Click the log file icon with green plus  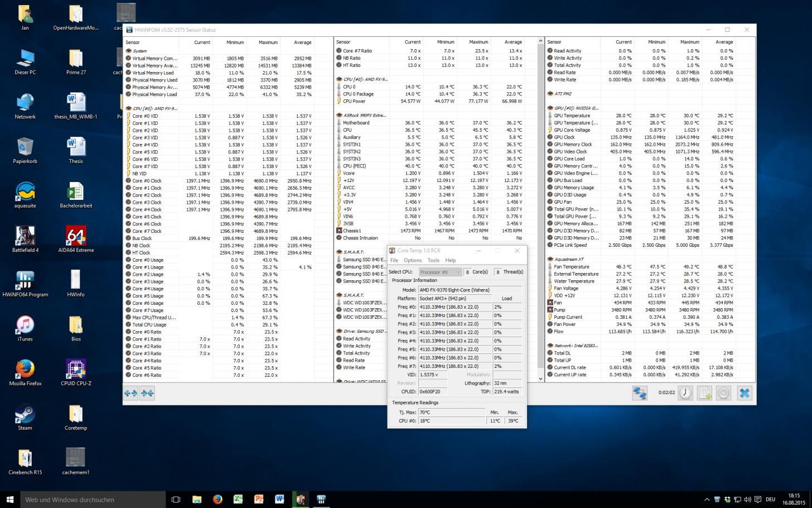click(704, 393)
